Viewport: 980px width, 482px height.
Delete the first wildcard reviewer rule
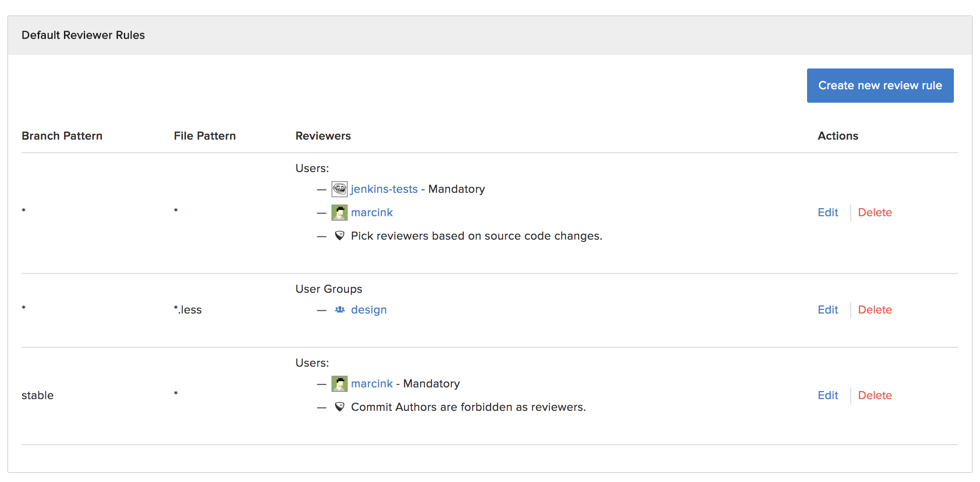875,213
